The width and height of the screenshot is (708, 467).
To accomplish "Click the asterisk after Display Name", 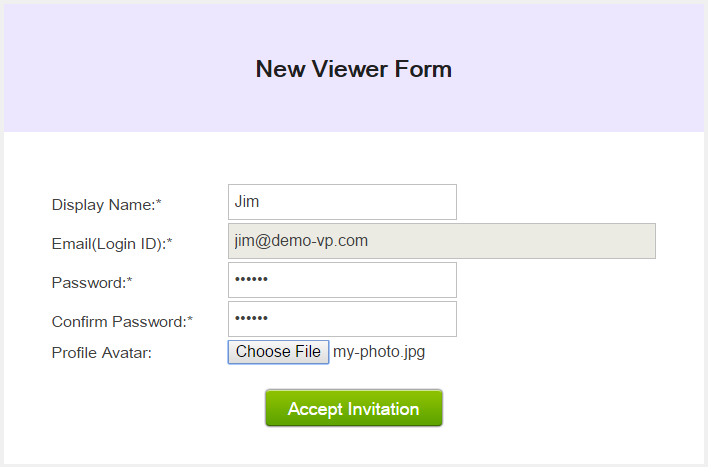I will [159, 204].
